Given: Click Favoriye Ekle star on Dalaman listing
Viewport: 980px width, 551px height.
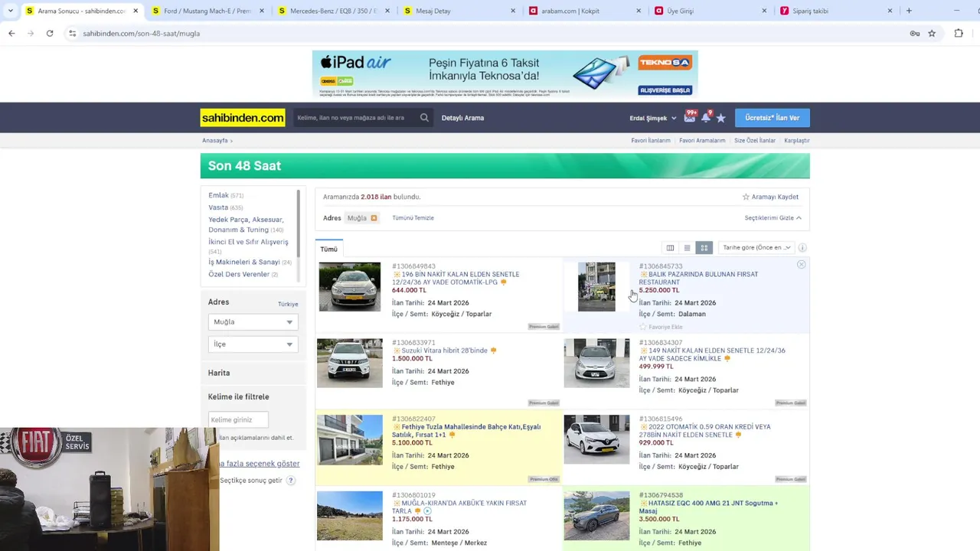Looking at the screenshot, I should (643, 327).
